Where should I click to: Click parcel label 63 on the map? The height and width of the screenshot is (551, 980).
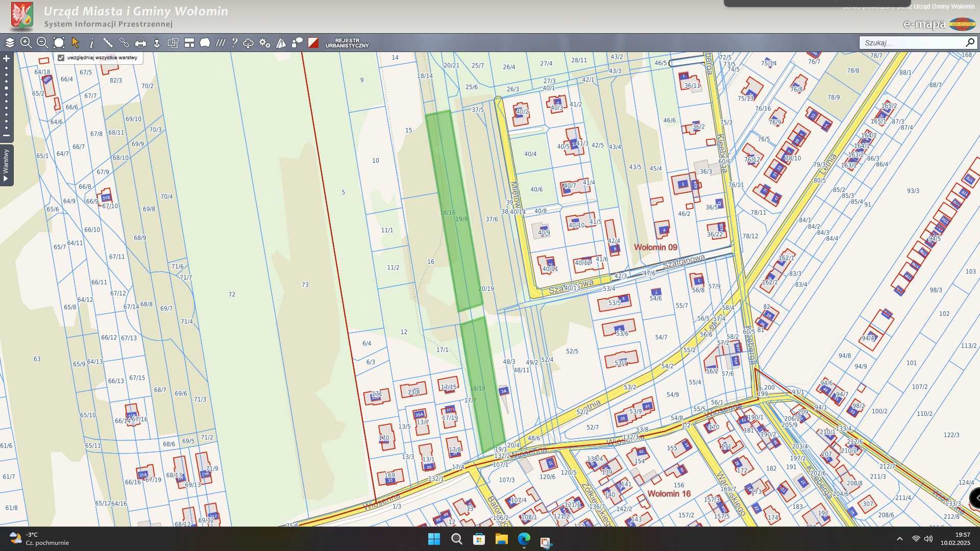(37, 359)
